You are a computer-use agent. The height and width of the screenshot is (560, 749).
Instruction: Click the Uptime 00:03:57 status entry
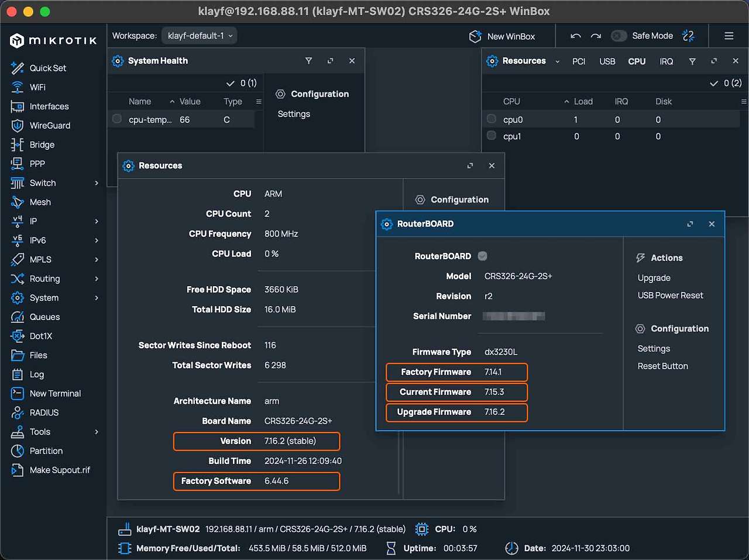tap(431, 548)
